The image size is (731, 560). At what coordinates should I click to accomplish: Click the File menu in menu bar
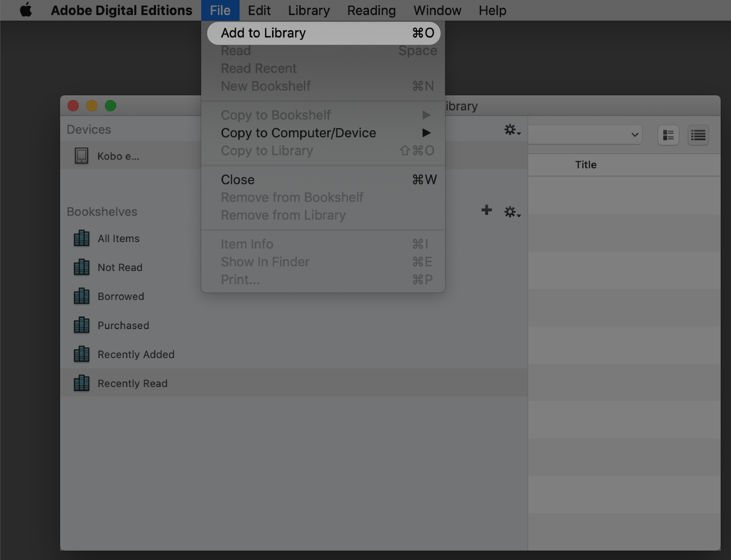click(x=220, y=10)
